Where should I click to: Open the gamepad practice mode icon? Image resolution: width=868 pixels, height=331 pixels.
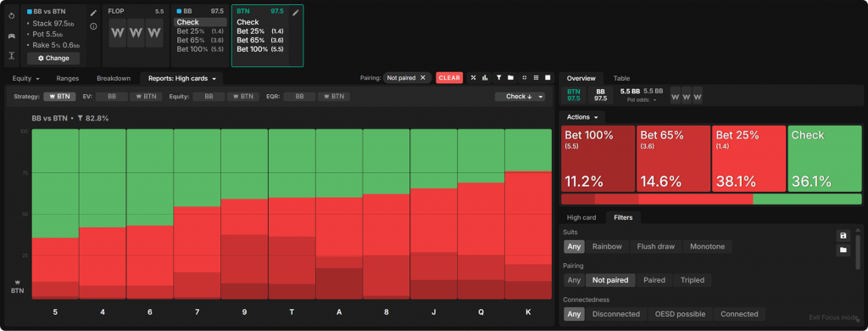pos(12,36)
